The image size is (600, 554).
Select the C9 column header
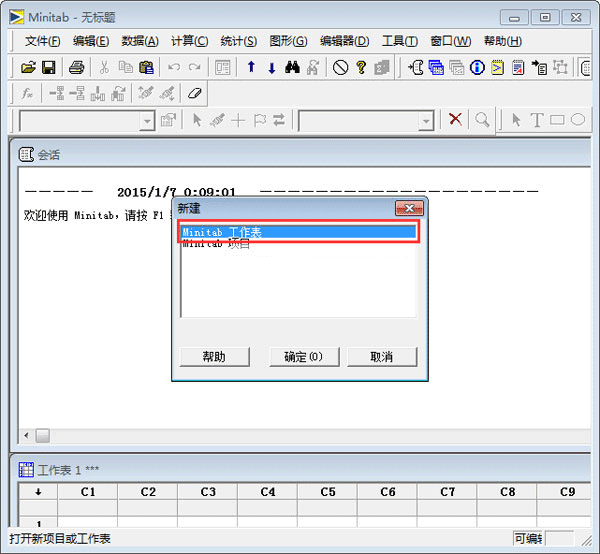click(x=564, y=492)
